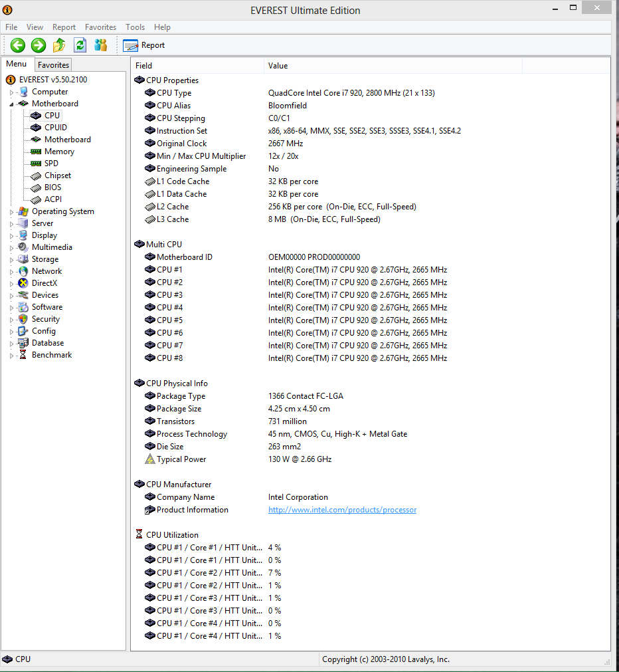619x672 pixels.
Task: Expand the Operating System tree node
Action: (11, 212)
